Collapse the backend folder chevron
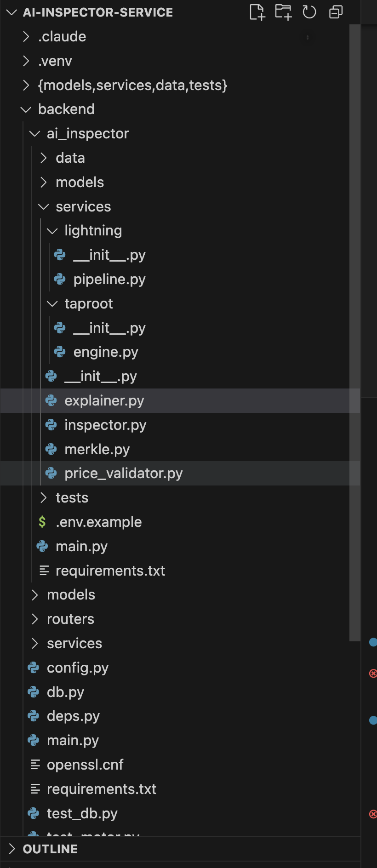Screen dimensions: 377x868 tap(26, 109)
